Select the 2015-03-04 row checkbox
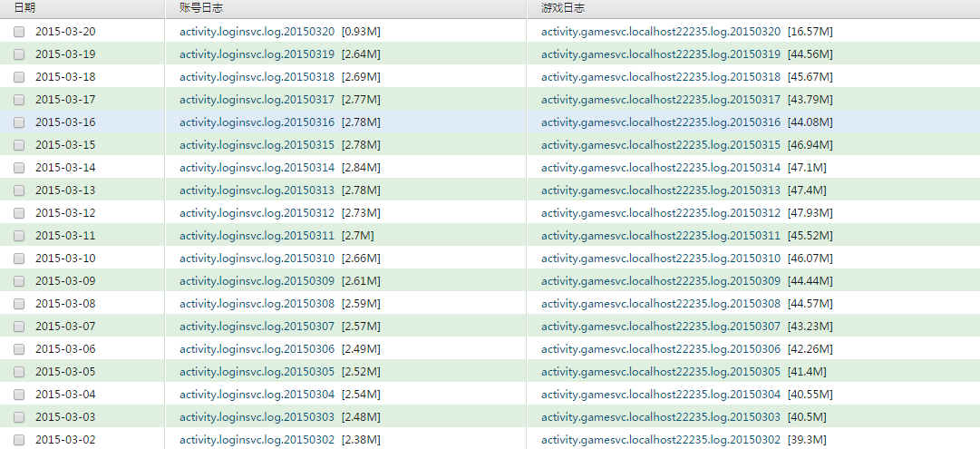Screen dimensions: 980x449 pos(19,395)
